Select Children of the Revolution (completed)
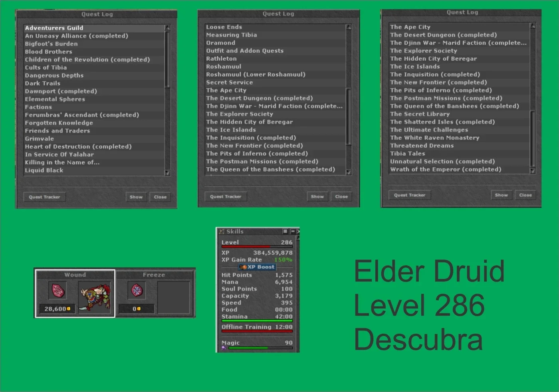Viewport: 559px width, 392px height. [x=94, y=59]
